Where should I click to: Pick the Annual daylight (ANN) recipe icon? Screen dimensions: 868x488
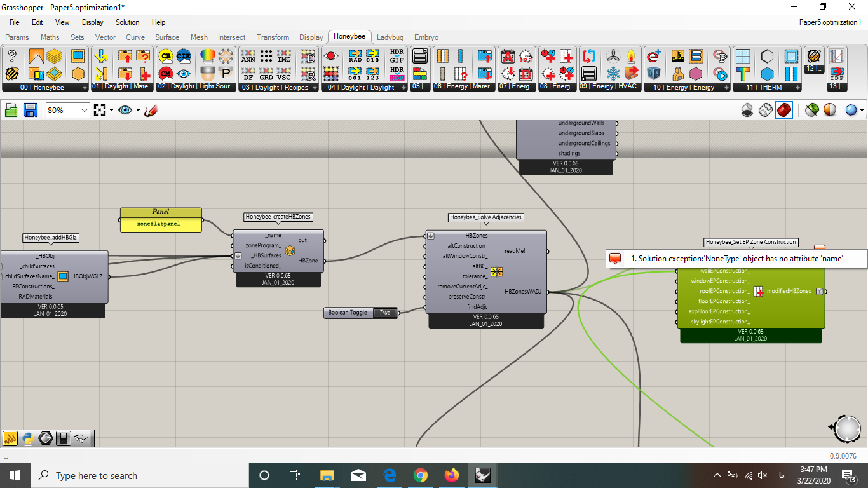click(x=248, y=56)
